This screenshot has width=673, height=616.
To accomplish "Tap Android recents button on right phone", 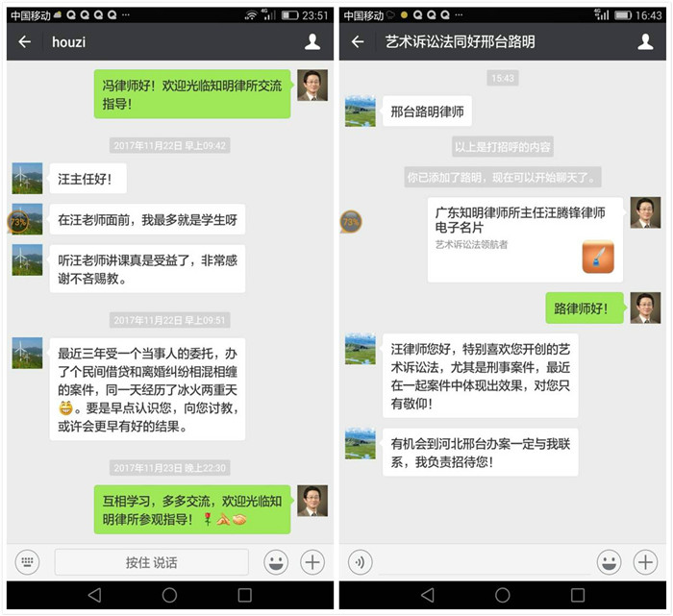I will click(x=578, y=595).
